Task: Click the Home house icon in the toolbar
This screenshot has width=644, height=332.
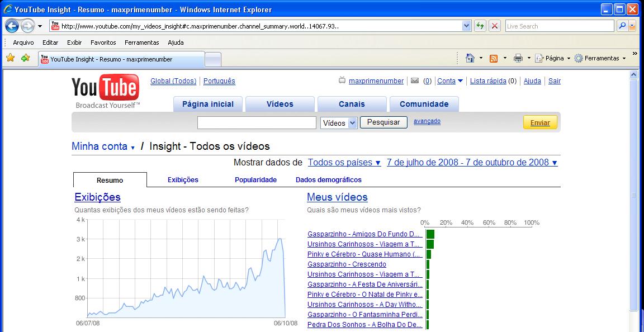Action: (x=470, y=58)
